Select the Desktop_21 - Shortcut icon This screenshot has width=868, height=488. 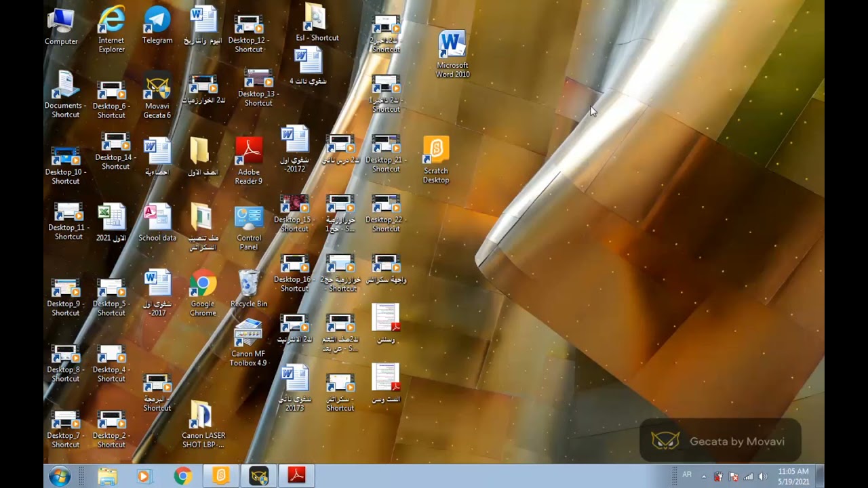point(386,153)
